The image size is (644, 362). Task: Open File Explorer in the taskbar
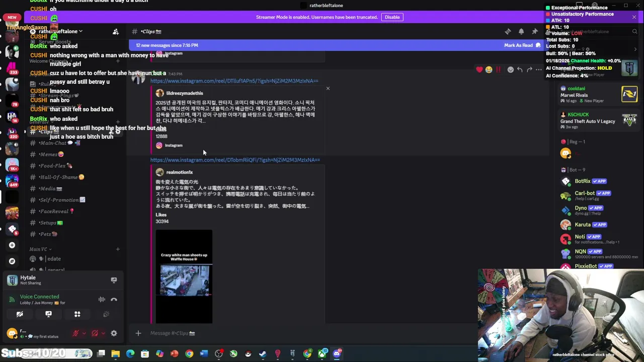point(116,353)
